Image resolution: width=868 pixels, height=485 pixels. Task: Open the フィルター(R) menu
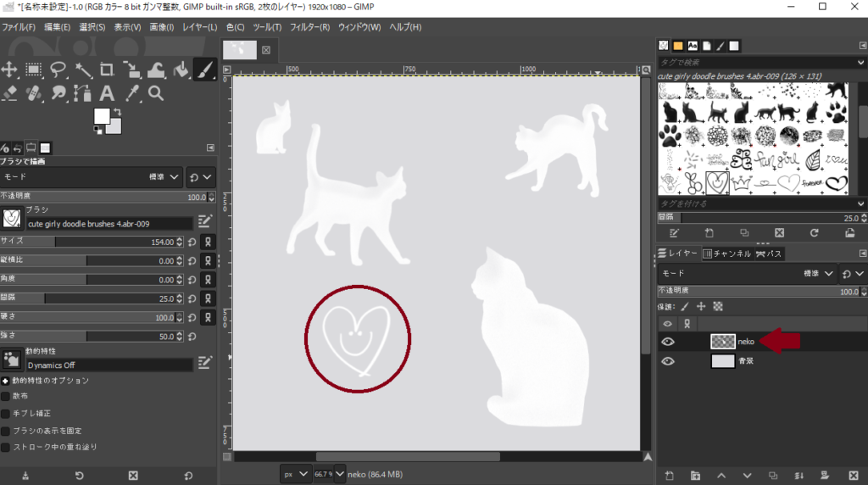[309, 27]
